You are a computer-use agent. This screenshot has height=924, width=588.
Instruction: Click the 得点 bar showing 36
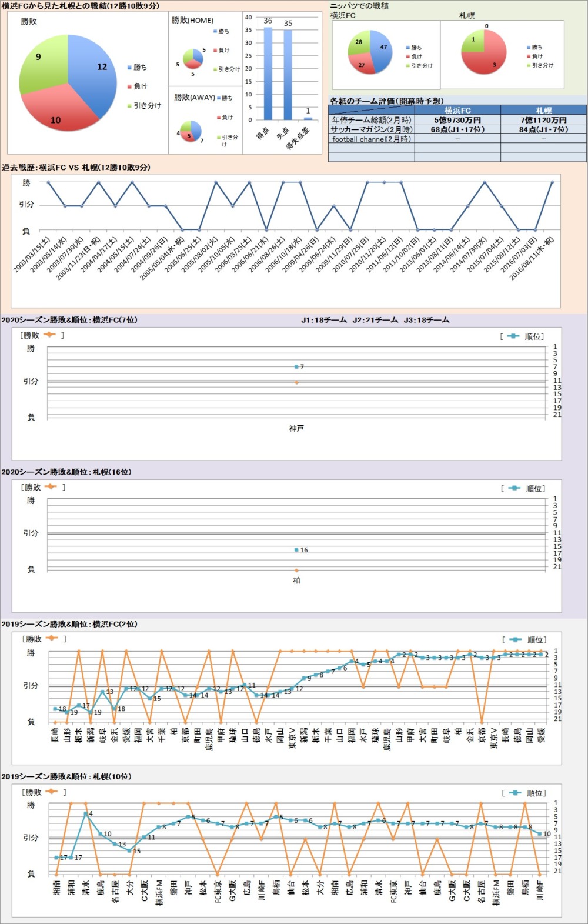click(268, 74)
